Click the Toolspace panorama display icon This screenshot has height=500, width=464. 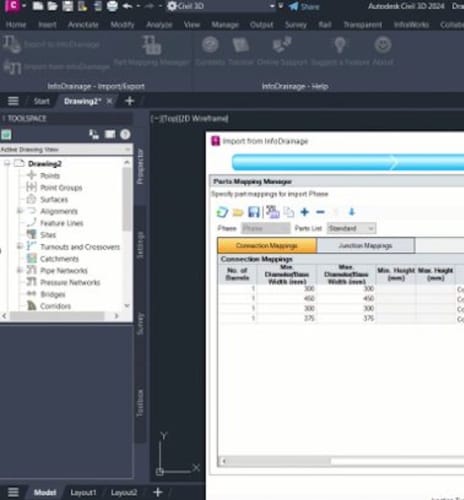(x=110, y=134)
